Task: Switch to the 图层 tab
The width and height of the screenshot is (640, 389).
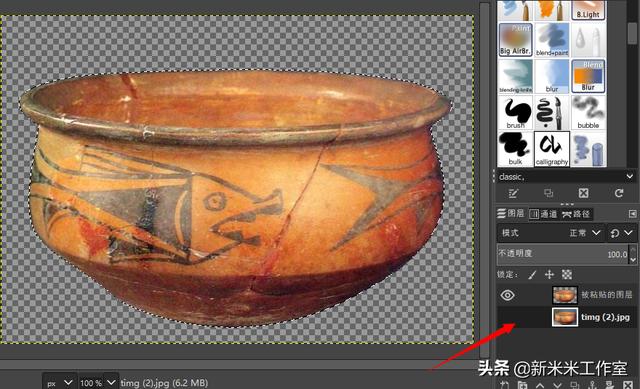Action: pos(511,213)
